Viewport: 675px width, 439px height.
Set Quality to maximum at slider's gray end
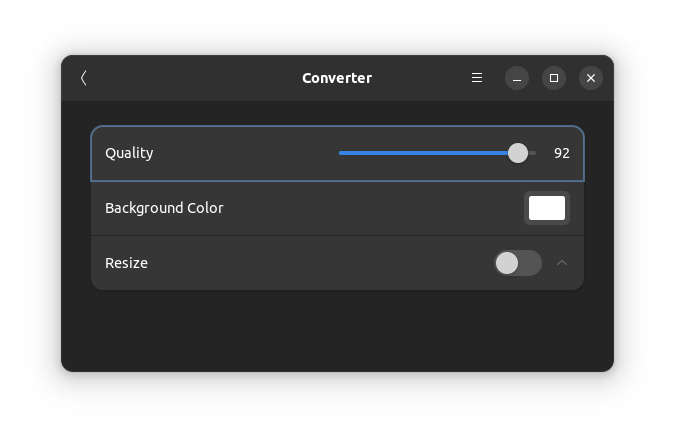tap(534, 153)
